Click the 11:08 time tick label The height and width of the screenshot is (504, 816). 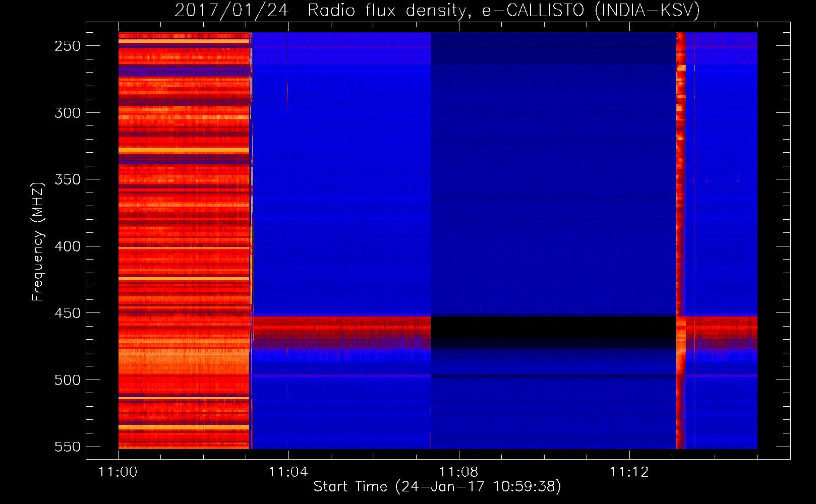[x=458, y=472]
